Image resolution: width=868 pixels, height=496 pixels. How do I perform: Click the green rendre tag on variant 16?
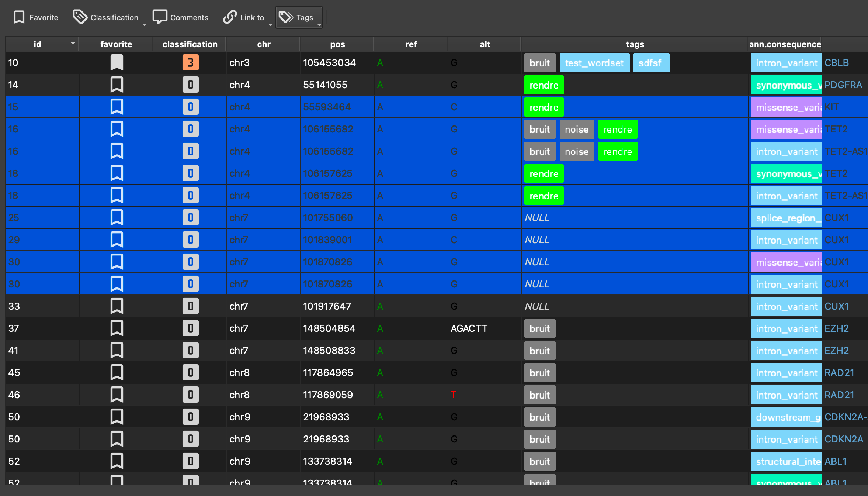coord(618,129)
